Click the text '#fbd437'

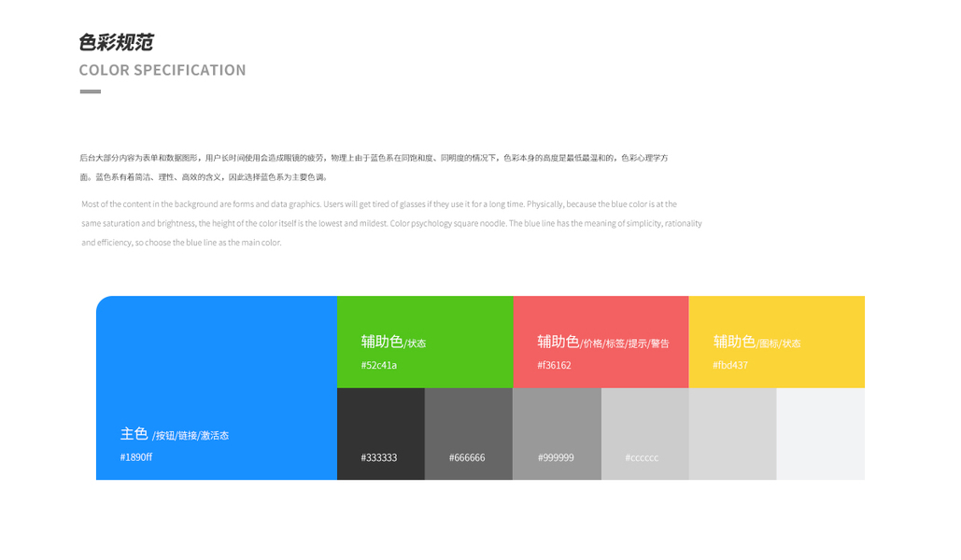coord(730,365)
